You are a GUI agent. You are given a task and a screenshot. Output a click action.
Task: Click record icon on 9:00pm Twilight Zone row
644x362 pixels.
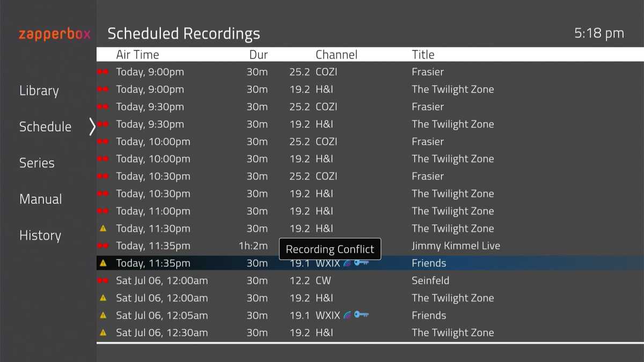point(103,89)
